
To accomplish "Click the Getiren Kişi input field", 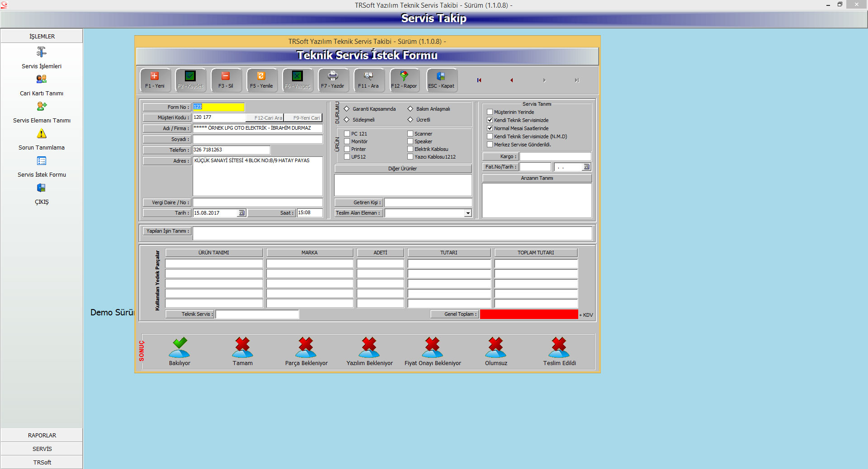I will [428, 203].
